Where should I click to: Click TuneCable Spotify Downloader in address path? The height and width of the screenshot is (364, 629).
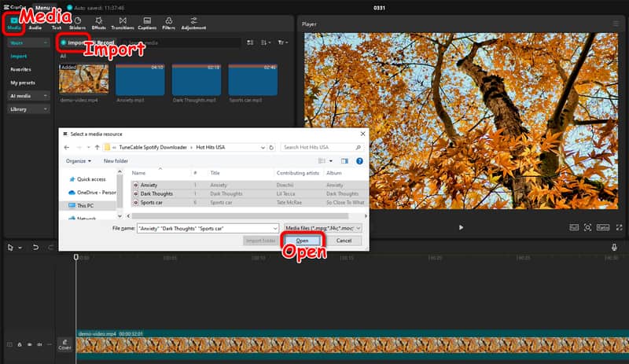[x=153, y=147]
